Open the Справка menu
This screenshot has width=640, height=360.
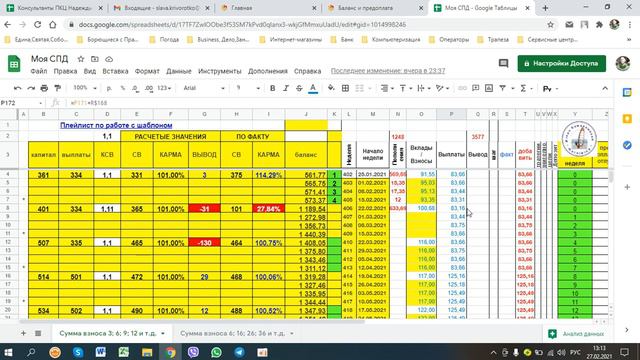pyautogui.click(x=307, y=71)
